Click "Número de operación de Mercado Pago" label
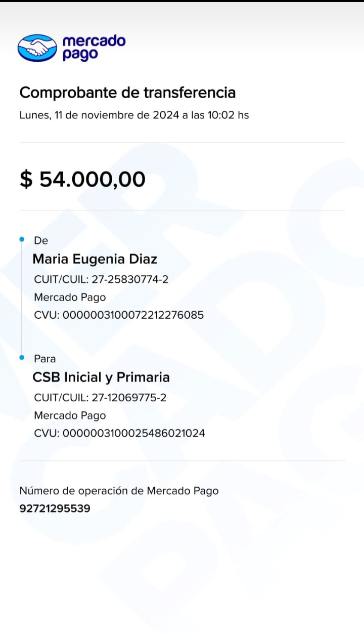The width and height of the screenshot is (364, 634). [119, 490]
